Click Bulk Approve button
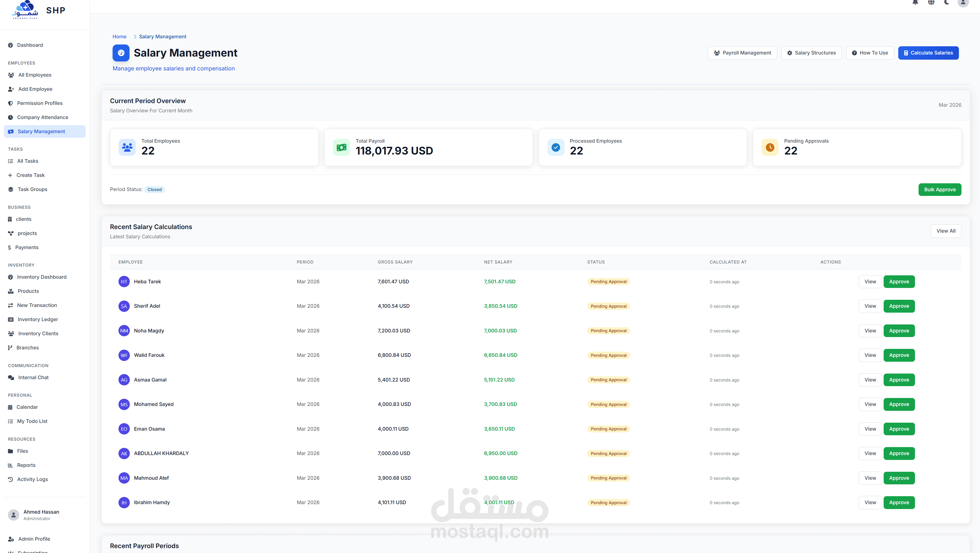Screen dimensions: 980x553 tap(939, 189)
